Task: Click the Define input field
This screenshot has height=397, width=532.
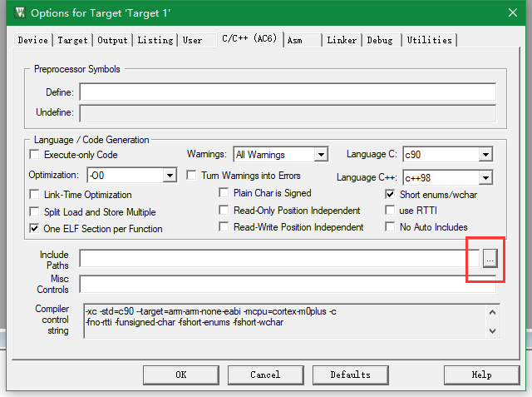Action: click(x=288, y=92)
